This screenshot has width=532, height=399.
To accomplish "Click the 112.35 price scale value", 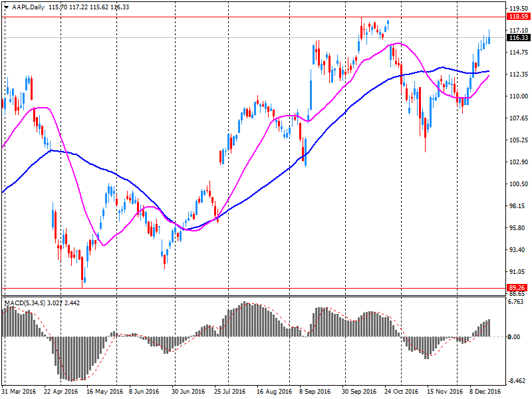I will click(519, 74).
